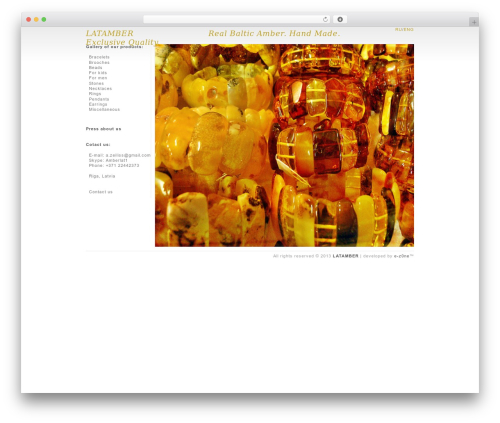Click the 'Real Baltic Amber. Hand Made.' tagline
The height and width of the screenshot is (423, 500).
tap(274, 33)
